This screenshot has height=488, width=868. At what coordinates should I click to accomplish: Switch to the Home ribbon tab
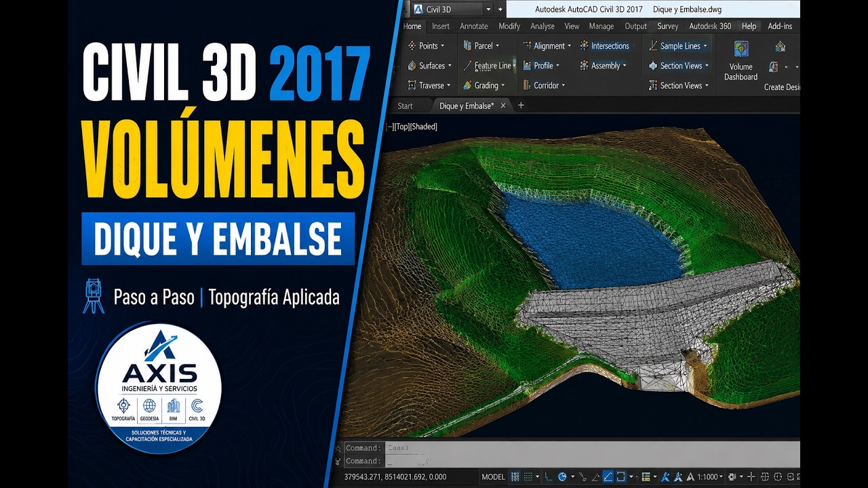tap(412, 26)
